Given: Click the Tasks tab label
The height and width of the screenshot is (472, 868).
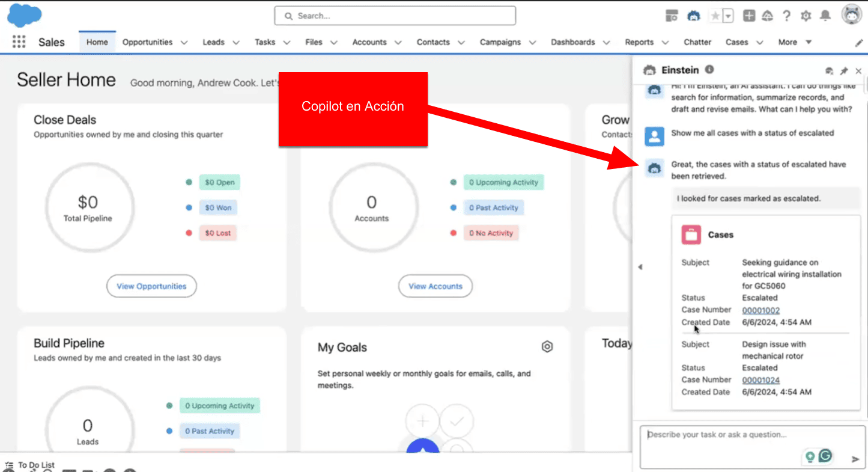Looking at the screenshot, I should (x=265, y=42).
